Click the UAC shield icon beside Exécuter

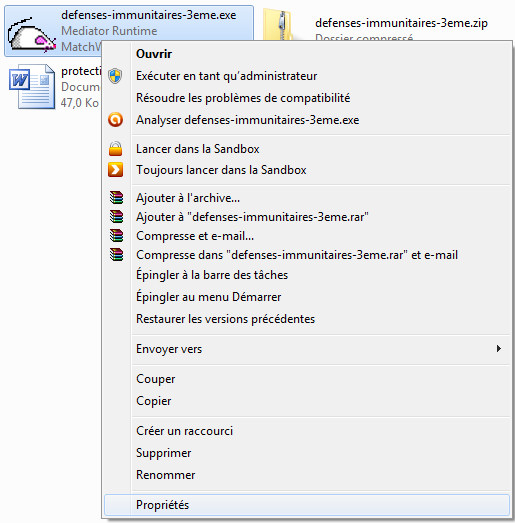[115, 76]
